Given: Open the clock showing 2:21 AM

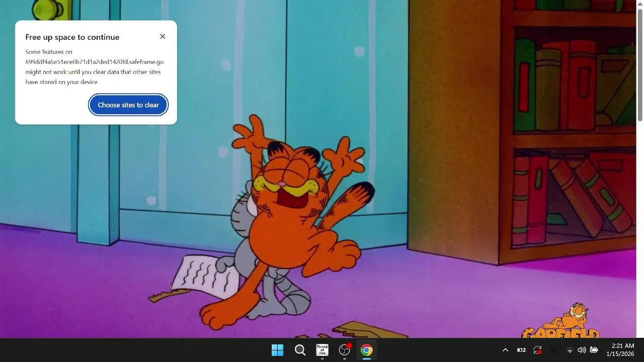Looking at the screenshot, I should [x=620, y=350].
